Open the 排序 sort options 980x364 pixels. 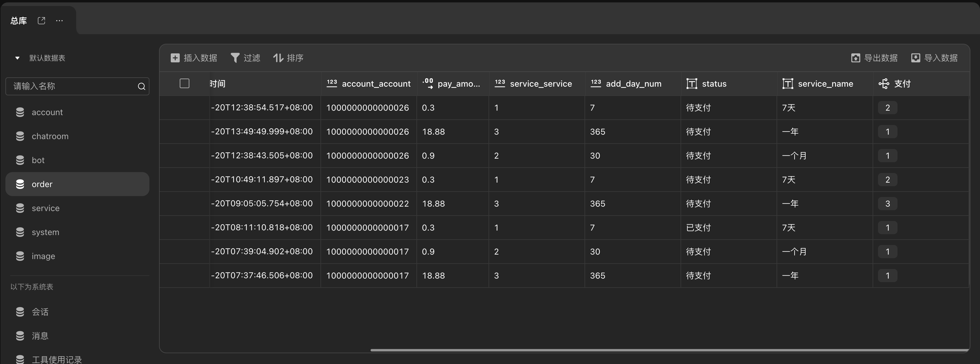[x=288, y=58]
